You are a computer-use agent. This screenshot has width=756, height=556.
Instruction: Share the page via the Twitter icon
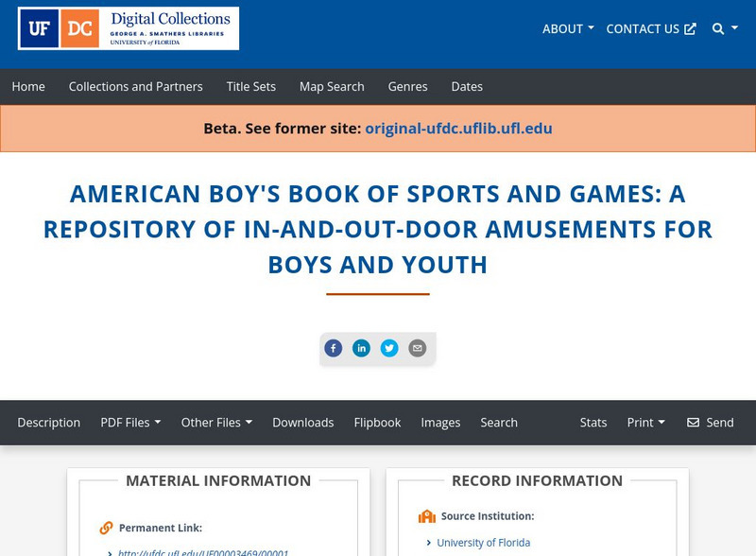(388, 348)
